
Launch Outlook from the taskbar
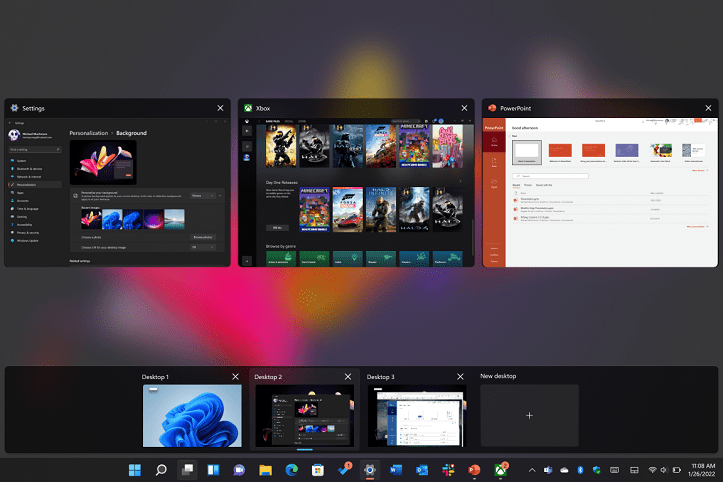[x=422, y=470]
